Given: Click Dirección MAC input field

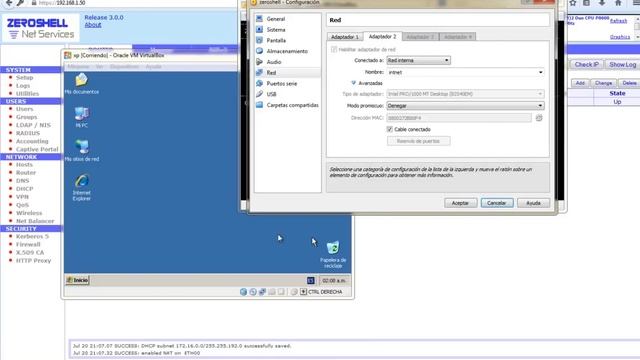Looking at the screenshot, I should coord(459,118).
